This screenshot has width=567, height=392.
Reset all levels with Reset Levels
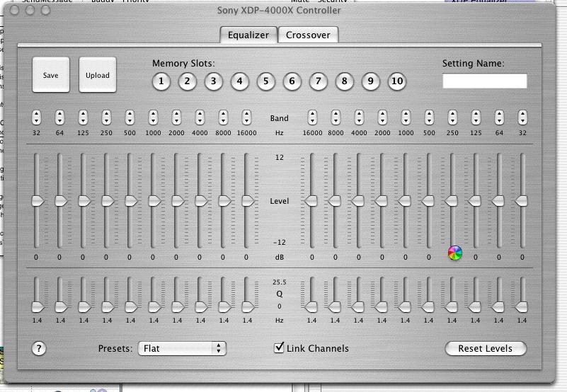point(486,348)
